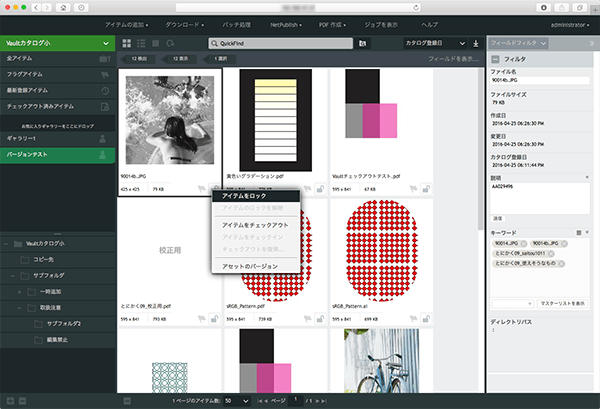The width and height of the screenshot is (600, 409).
Task: Click the lock icon on sRGB_Pattern.ai
Action: (x=426, y=318)
